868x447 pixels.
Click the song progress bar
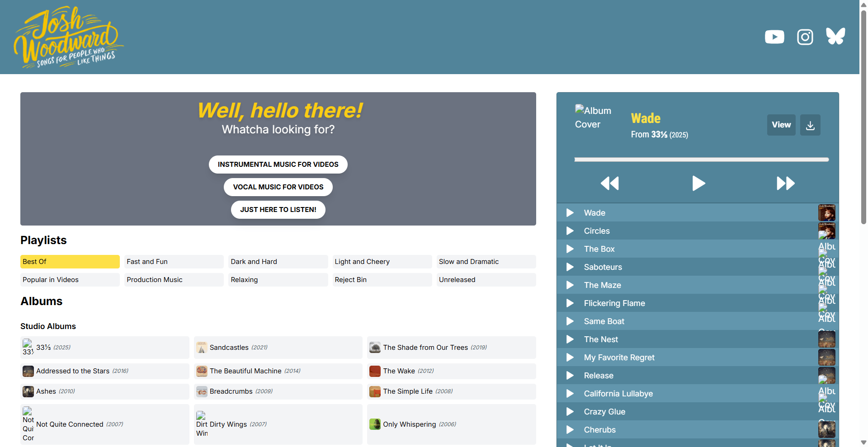701,160
